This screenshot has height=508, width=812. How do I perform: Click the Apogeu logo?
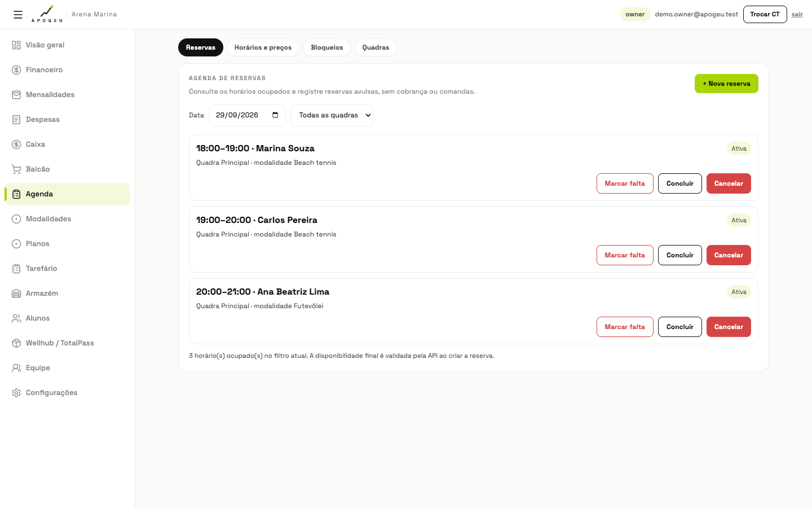coord(47,14)
